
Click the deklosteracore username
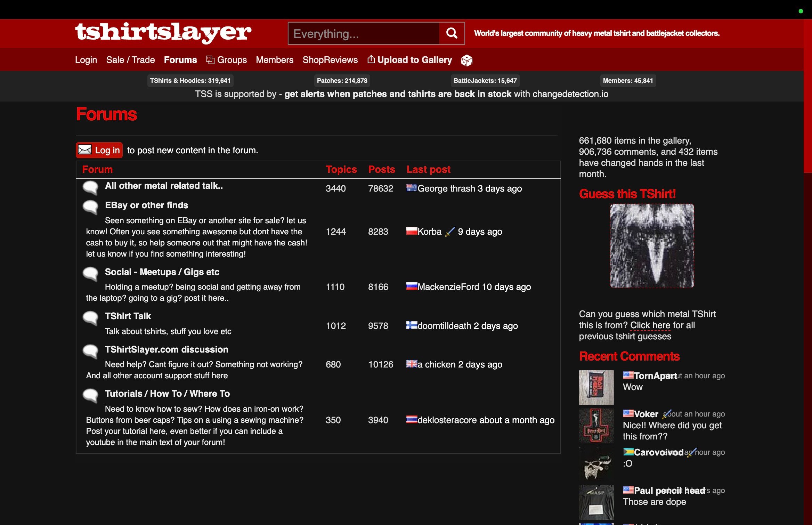pyautogui.click(x=447, y=420)
